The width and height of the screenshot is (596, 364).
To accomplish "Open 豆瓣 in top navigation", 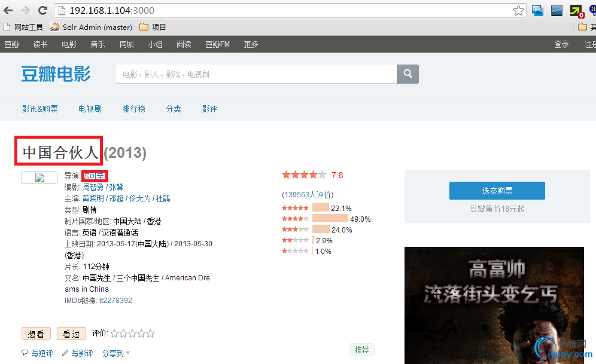I will click(12, 44).
